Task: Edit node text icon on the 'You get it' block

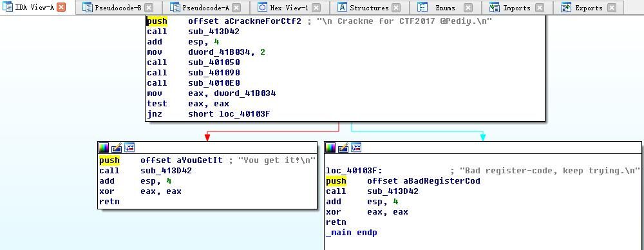Action: [x=117, y=147]
